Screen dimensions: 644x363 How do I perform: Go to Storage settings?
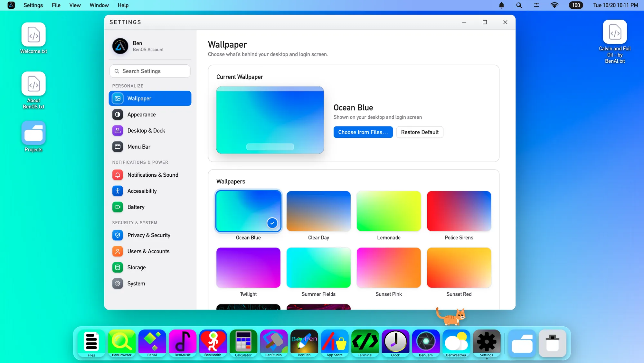[x=150, y=267]
